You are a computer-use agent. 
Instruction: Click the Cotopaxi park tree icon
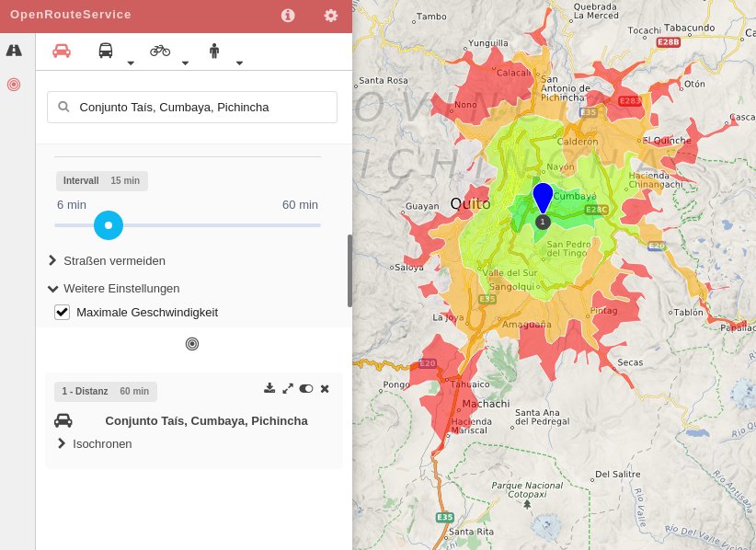(527, 504)
